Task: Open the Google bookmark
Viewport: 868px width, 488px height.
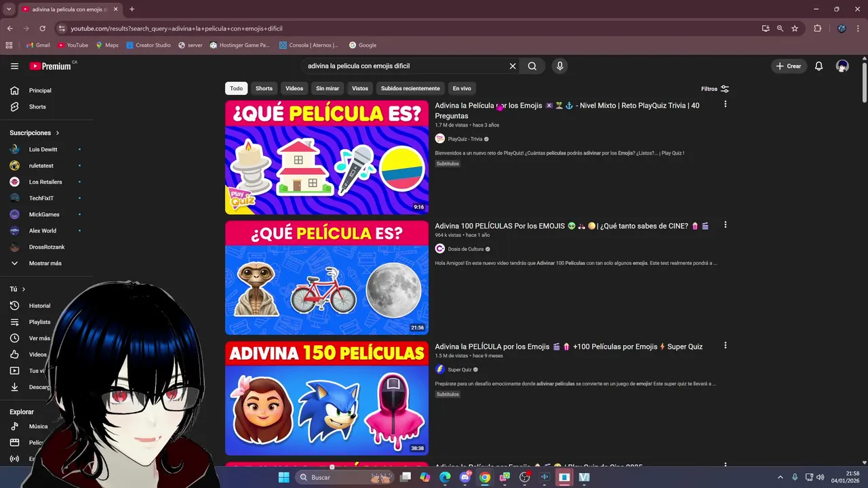Action: pyautogui.click(x=363, y=45)
